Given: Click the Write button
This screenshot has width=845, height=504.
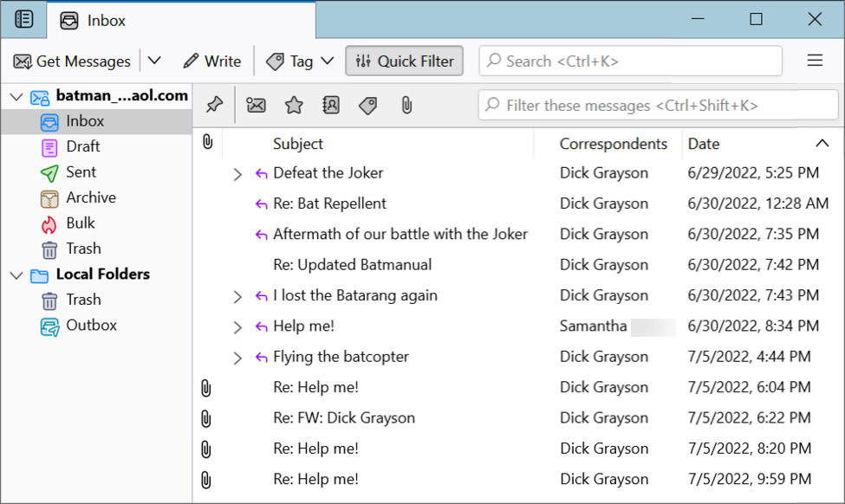Looking at the screenshot, I should (211, 61).
